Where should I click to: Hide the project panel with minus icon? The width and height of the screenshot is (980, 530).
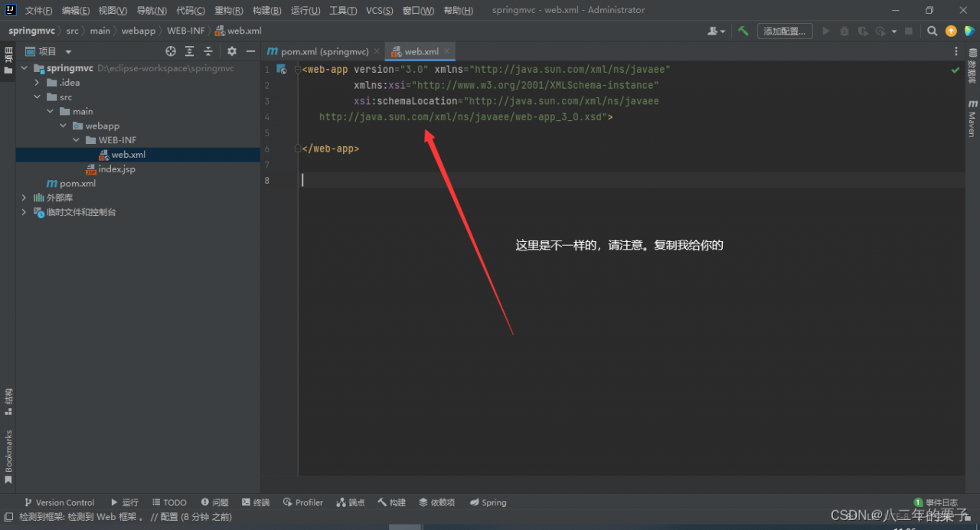click(x=250, y=51)
